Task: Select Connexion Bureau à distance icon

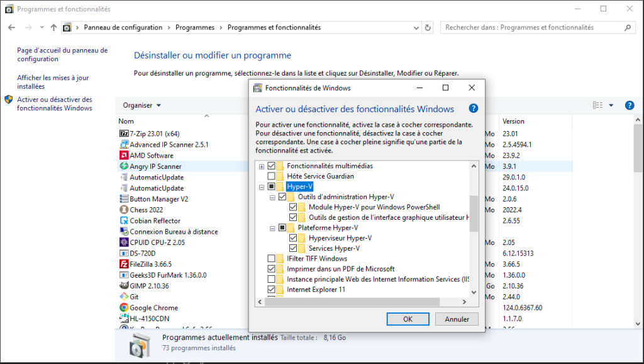Action: [124, 232]
